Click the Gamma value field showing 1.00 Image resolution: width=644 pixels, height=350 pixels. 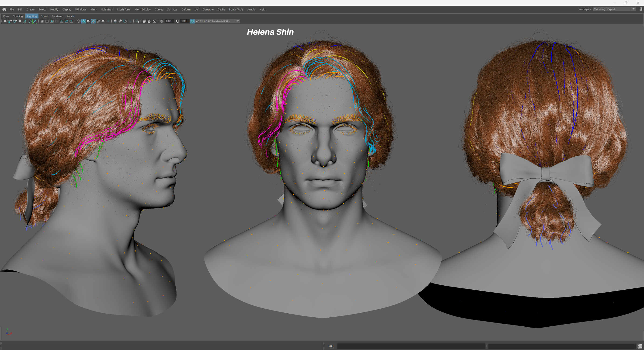coord(184,21)
